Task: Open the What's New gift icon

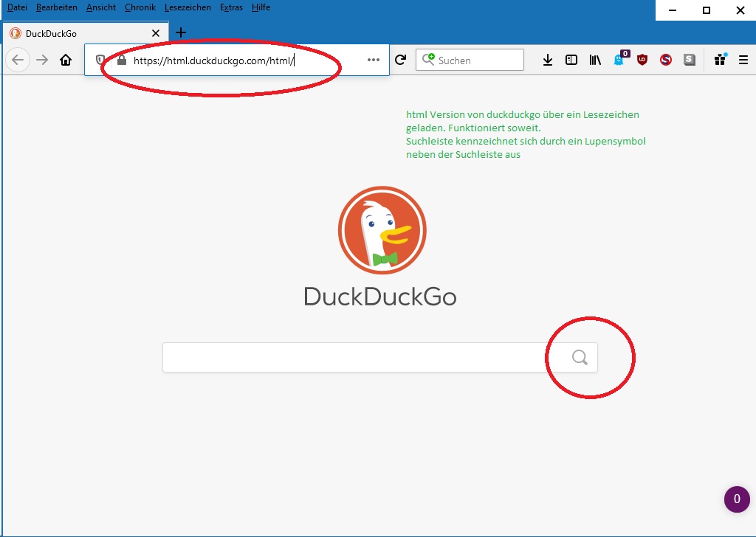Action: pyautogui.click(x=721, y=59)
